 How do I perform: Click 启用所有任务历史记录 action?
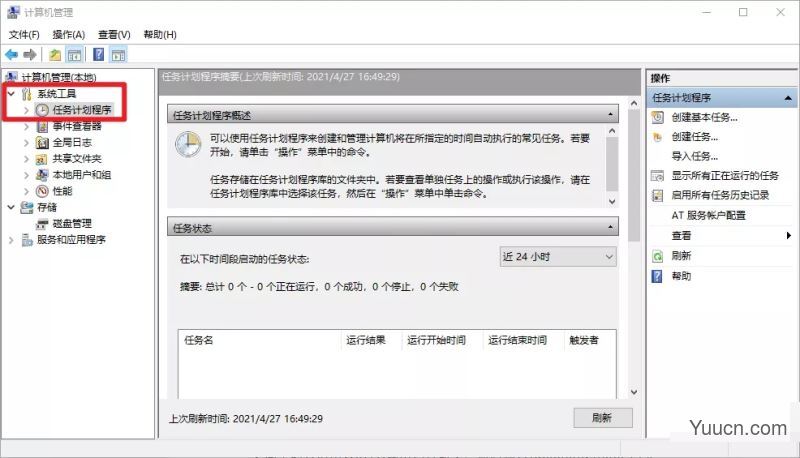(720, 195)
